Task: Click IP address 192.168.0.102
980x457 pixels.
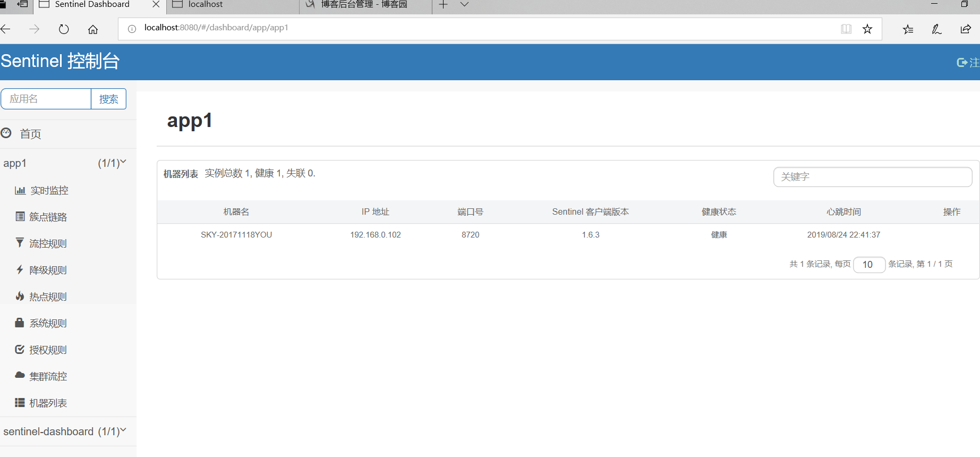Action: (x=376, y=235)
